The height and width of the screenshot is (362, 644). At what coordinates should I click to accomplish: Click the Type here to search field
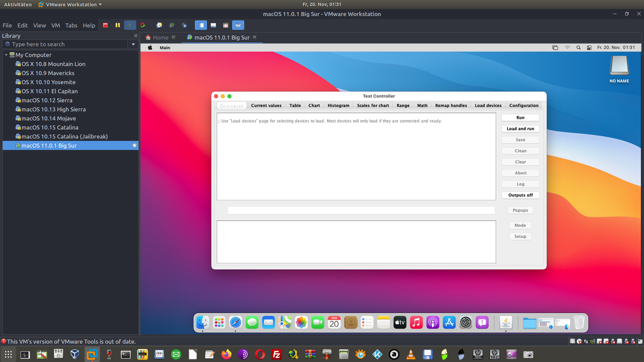point(66,44)
